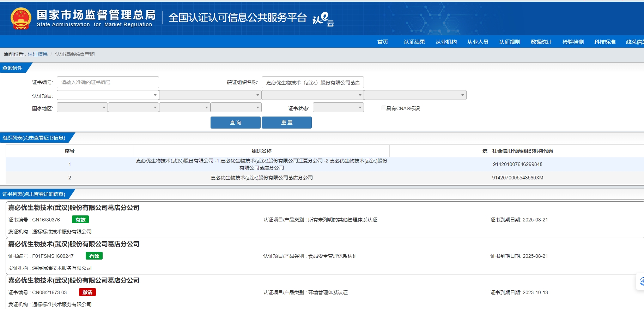Open 科技标准 navigation menu
Image resolution: width=644 pixels, height=309 pixels.
(605, 42)
